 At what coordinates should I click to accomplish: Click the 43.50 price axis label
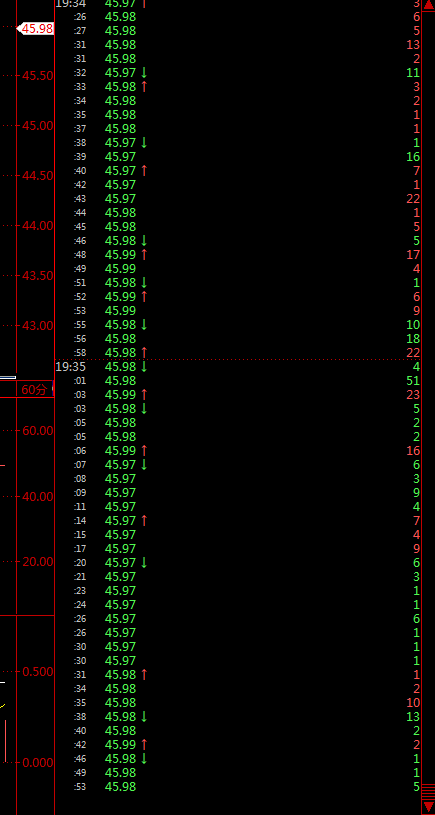click(37, 275)
